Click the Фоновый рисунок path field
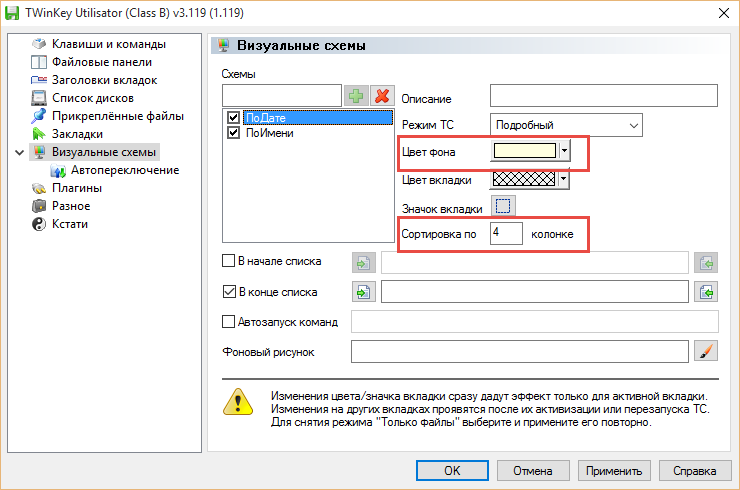Viewport: 740px width, 490px height. [520, 351]
